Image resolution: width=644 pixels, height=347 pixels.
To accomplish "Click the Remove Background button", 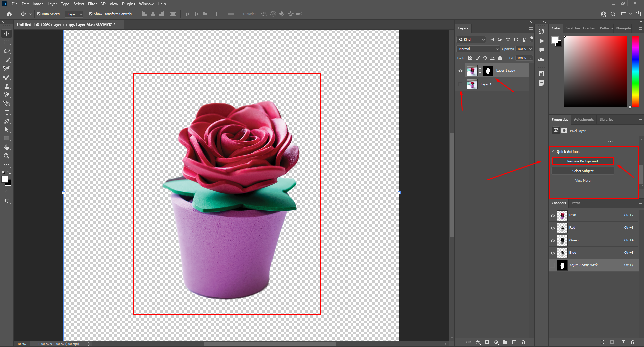I will (582, 161).
